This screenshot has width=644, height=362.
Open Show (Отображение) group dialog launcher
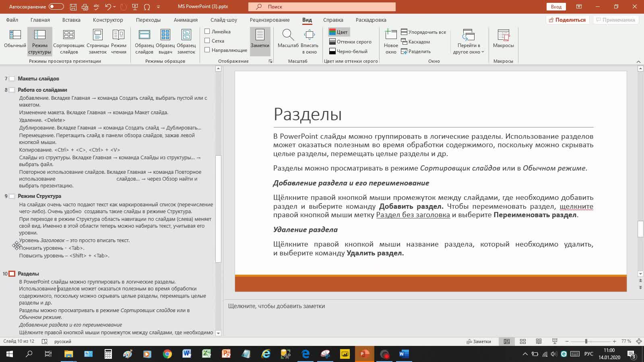pos(270,61)
